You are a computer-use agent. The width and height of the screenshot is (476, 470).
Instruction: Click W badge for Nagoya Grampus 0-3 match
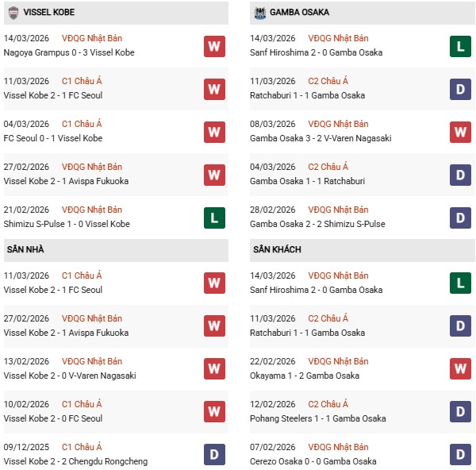coord(213,46)
